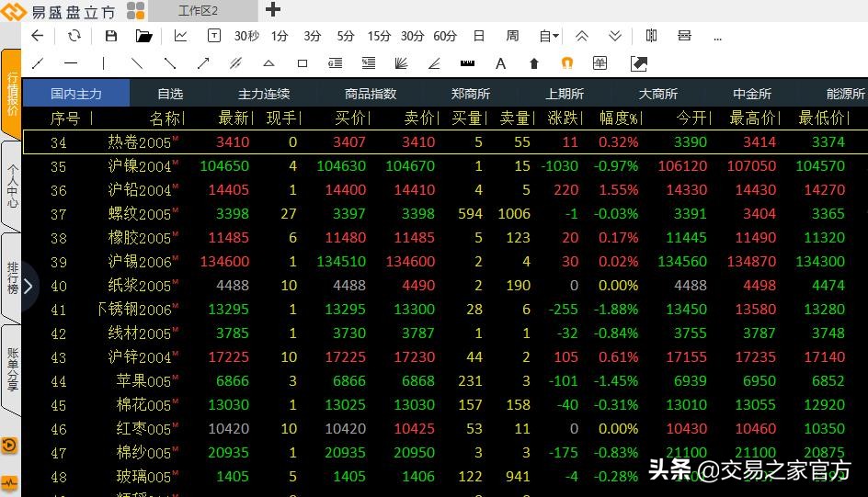Image resolution: width=868 pixels, height=497 pixels.
Task: Sort by the 最新 column header
Action: (234, 118)
